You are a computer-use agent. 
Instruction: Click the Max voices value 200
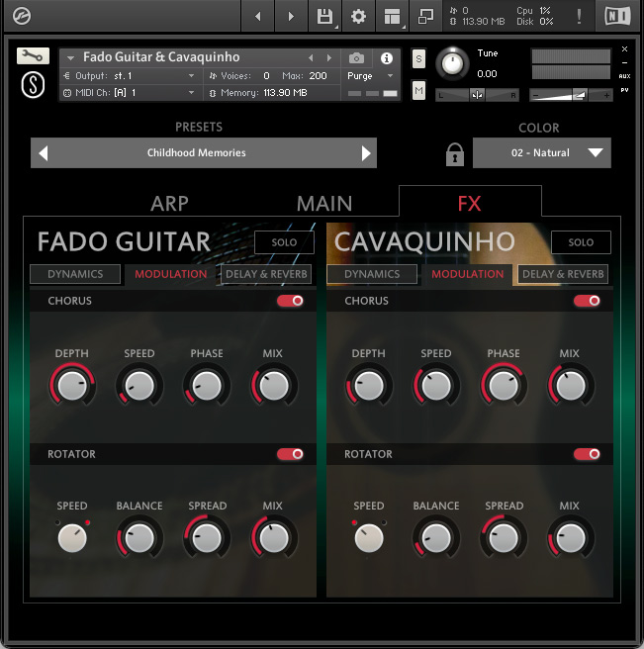(318, 76)
